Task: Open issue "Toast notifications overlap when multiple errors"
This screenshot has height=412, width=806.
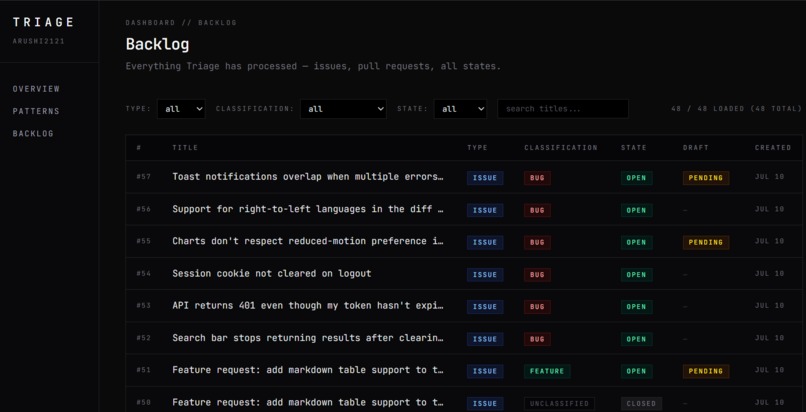Action: coord(308,177)
